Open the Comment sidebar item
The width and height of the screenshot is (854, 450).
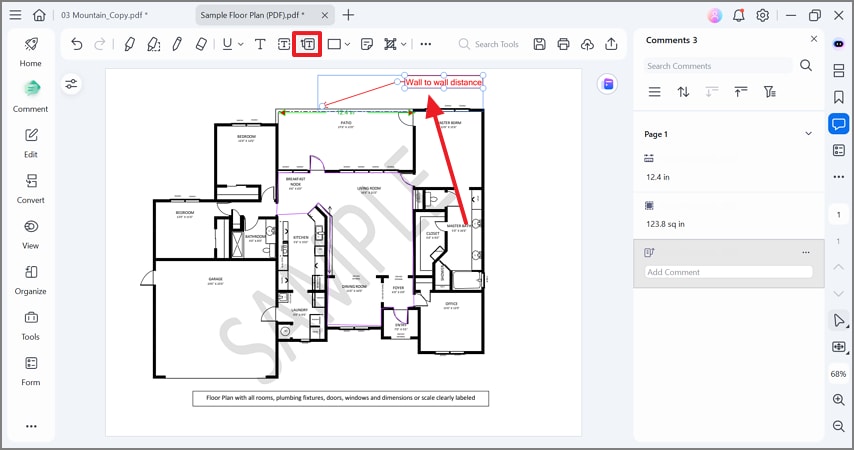[30, 97]
